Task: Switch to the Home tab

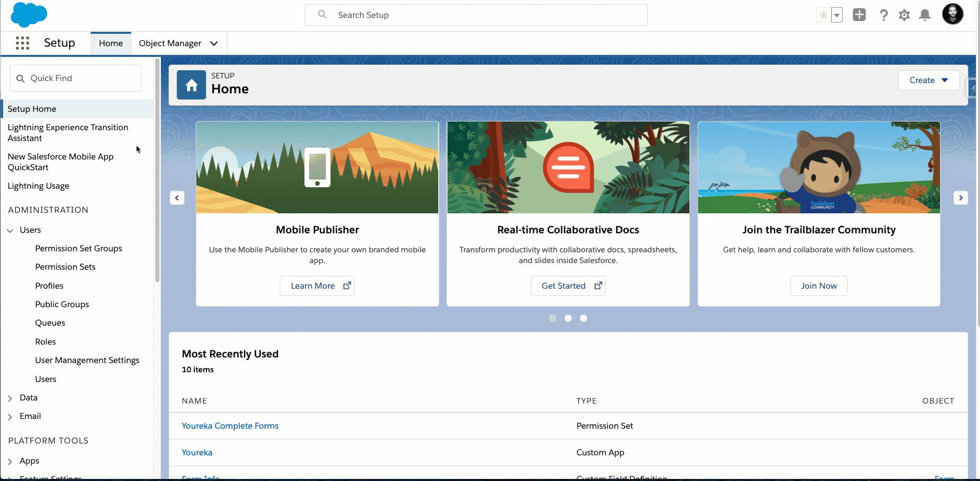Action: [111, 44]
